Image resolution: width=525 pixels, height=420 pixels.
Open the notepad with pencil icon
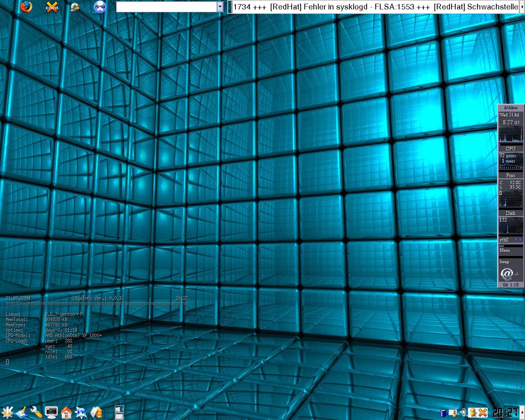point(22,412)
